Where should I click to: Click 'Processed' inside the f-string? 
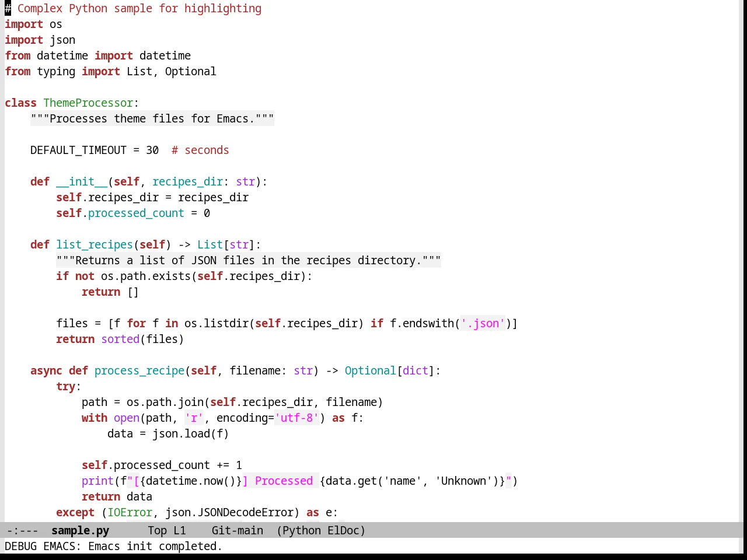coord(284,481)
